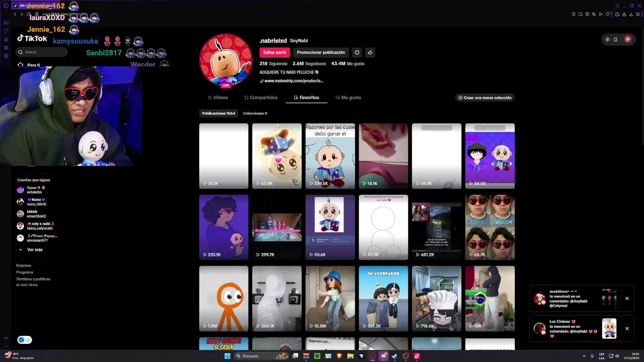This screenshot has height=362, width=644.
Task: Open File Explorer from taskbar
Action: pyautogui.click(x=350, y=356)
